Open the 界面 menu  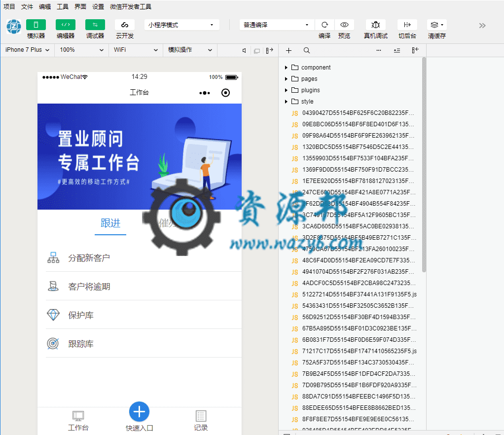coord(80,6)
